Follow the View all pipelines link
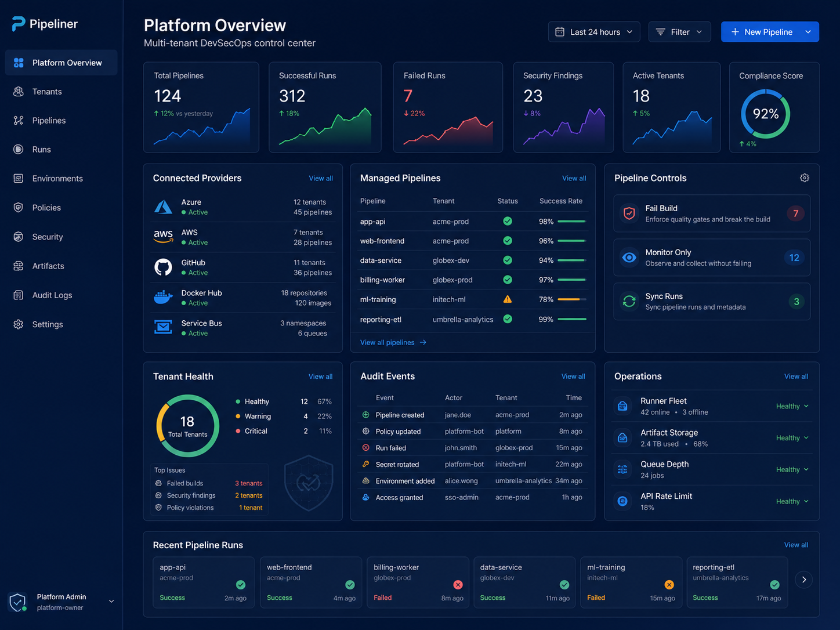The image size is (840, 630). pyautogui.click(x=393, y=342)
